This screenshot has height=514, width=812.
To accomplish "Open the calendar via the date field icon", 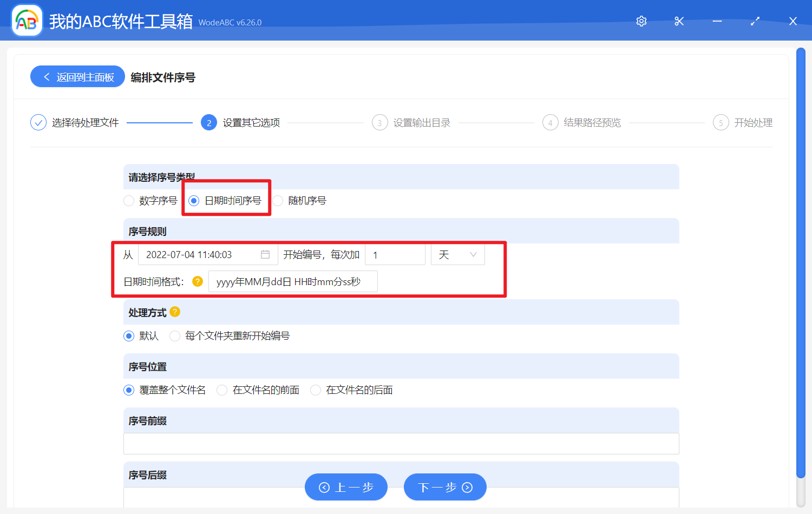I will 266,254.
